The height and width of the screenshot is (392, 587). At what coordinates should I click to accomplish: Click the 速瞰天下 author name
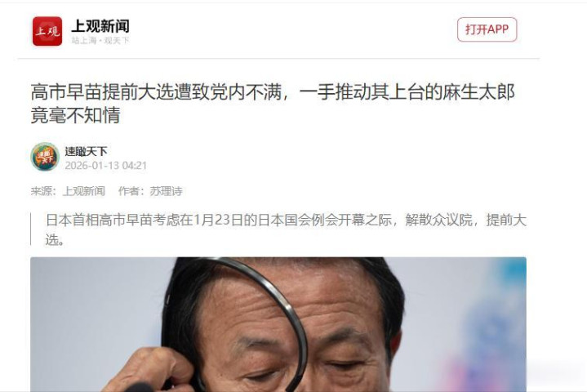click(86, 151)
